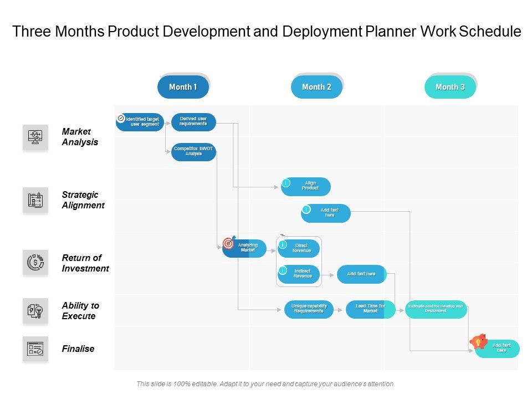The height and width of the screenshot is (399, 532).
Task: Click the Market Analysis monitor icon
Action: coord(35,137)
